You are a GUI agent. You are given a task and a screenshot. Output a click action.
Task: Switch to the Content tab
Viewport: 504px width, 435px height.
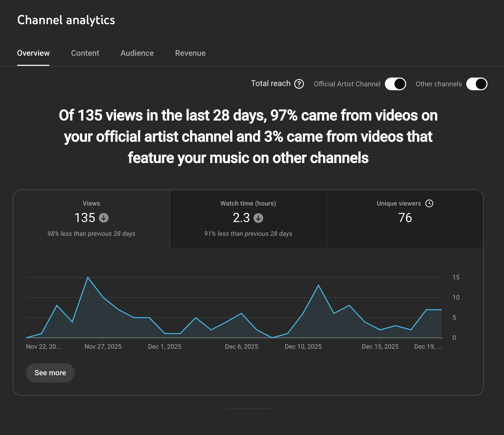point(85,53)
